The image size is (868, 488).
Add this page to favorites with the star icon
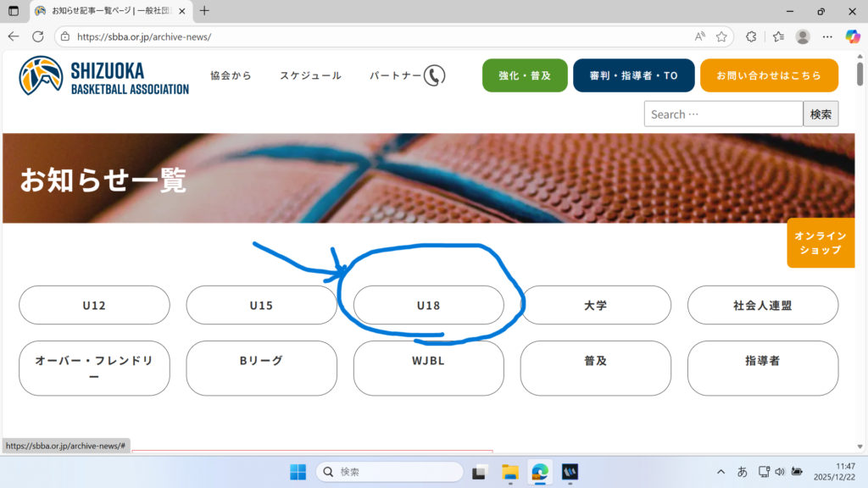(721, 36)
